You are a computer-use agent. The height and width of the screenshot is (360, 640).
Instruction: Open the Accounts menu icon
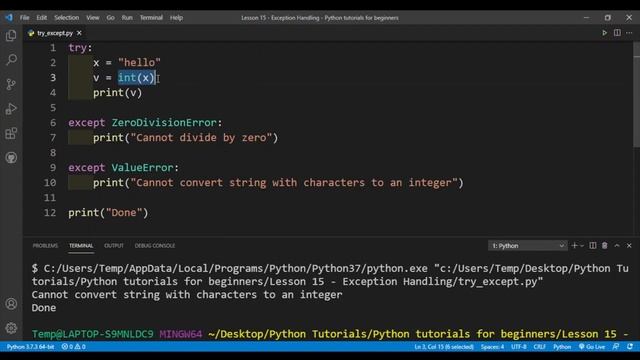11,304
